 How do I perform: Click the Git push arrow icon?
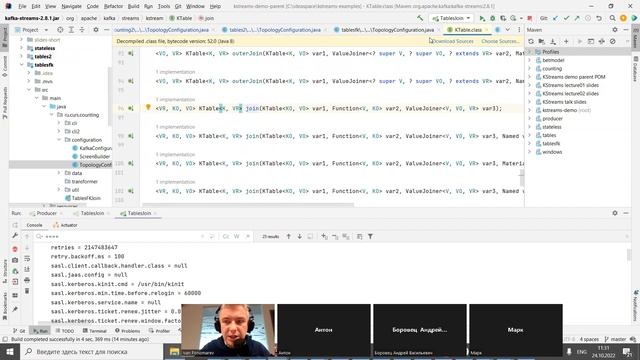pos(577,18)
